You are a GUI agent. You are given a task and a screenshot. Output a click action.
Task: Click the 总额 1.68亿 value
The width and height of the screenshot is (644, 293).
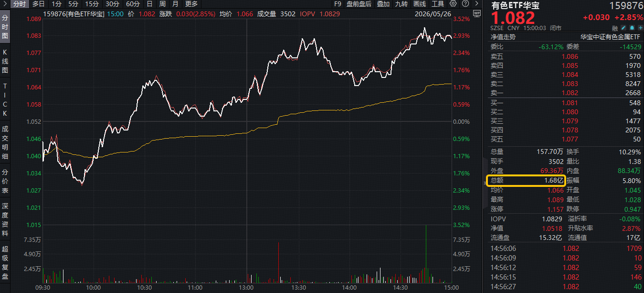554,180
